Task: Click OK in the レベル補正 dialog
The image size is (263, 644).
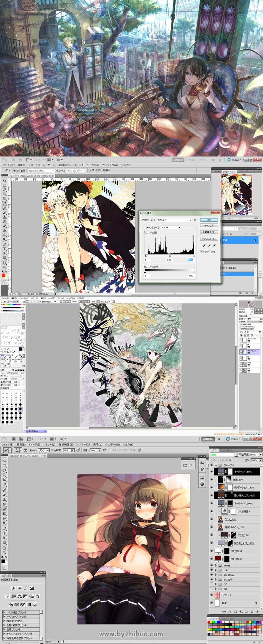Action: [x=209, y=220]
